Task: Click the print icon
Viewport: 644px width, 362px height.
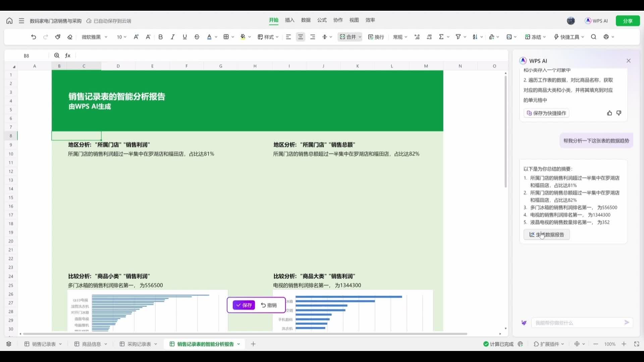Action: click(x=606, y=37)
